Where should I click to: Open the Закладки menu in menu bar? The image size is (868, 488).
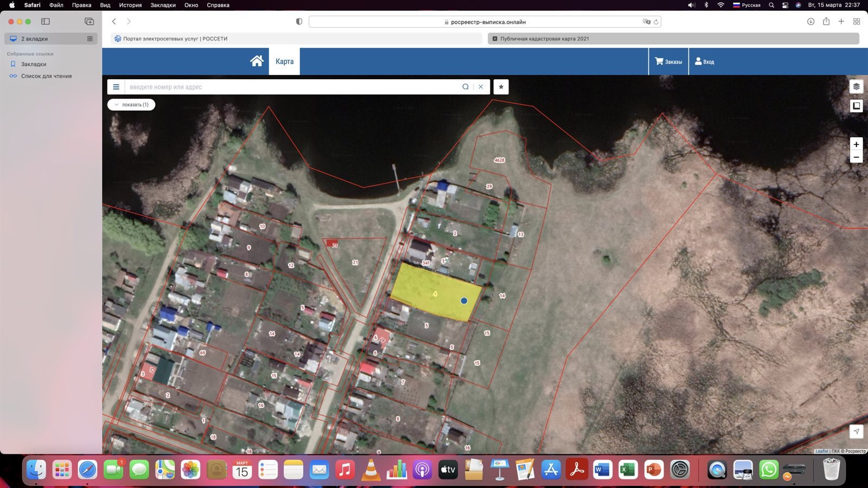163,5
